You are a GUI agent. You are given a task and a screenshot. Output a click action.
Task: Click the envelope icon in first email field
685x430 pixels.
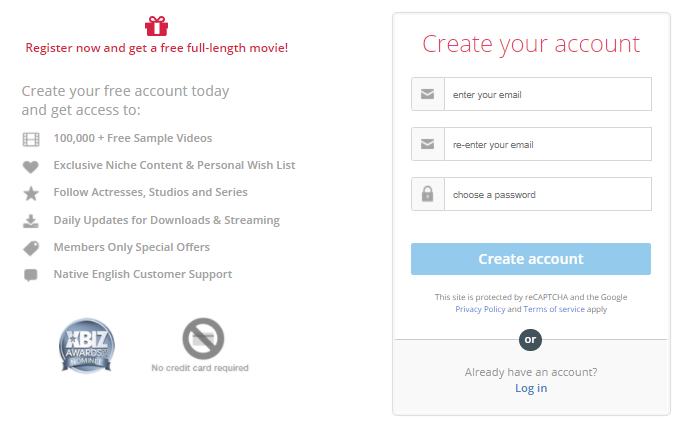(x=427, y=94)
